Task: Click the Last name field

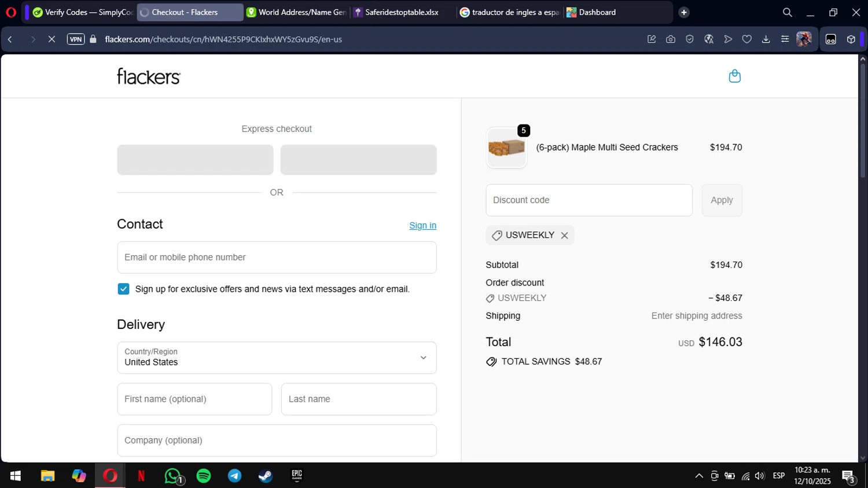Action: (x=359, y=399)
